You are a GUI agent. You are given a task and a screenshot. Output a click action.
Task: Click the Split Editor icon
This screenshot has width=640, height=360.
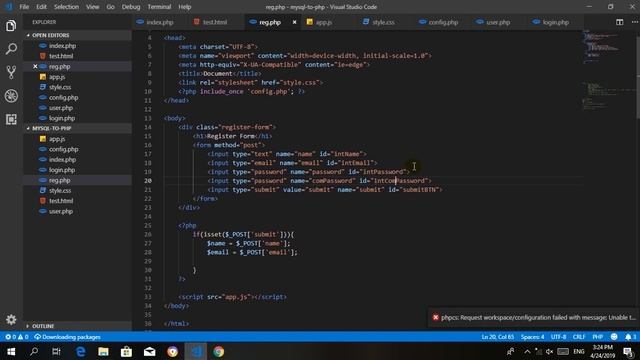(619, 22)
